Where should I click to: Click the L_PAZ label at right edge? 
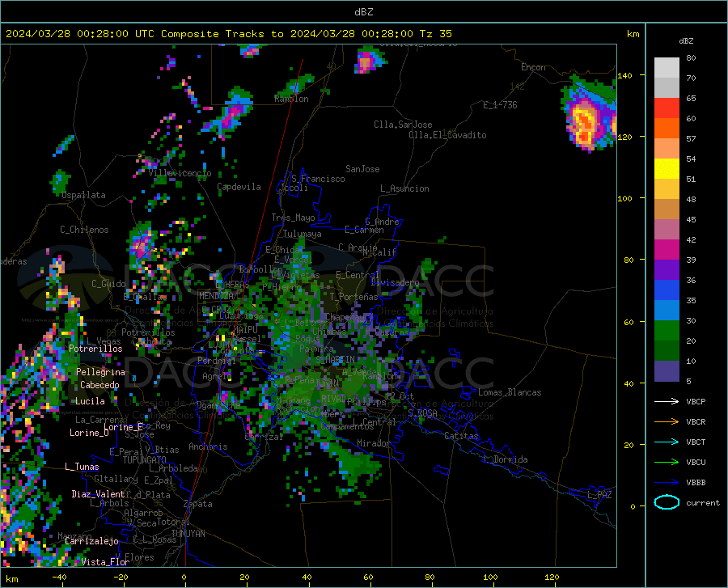tap(599, 495)
